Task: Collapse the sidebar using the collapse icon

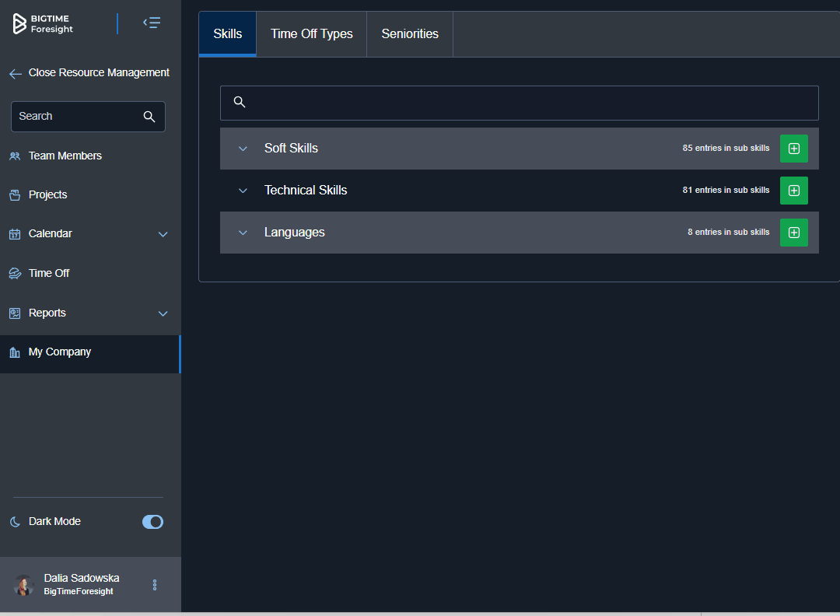Action: (152, 23)
